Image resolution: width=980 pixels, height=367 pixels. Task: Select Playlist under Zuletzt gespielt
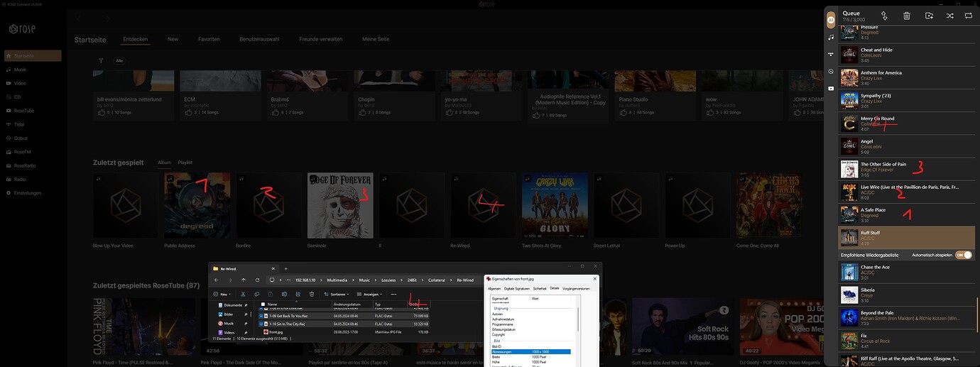[x=185, y=163]
